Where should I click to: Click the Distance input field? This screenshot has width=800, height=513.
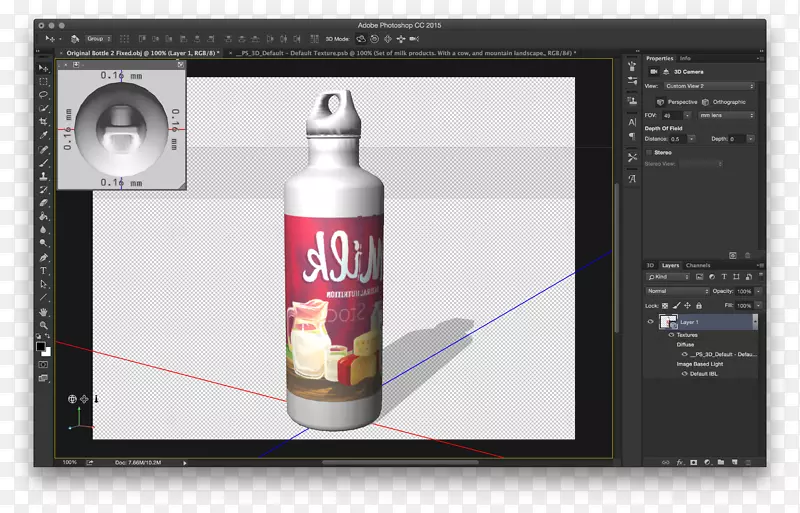click(678, 139)
